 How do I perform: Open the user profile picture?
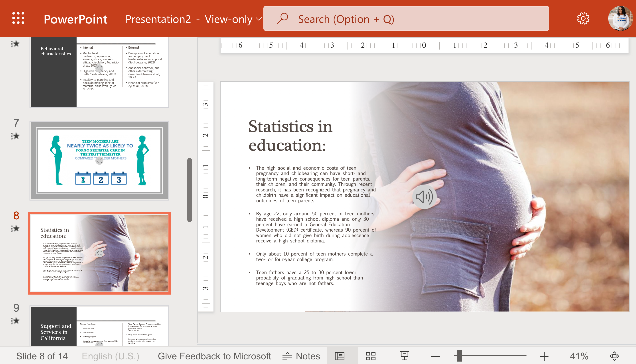(x=620, y=18)
